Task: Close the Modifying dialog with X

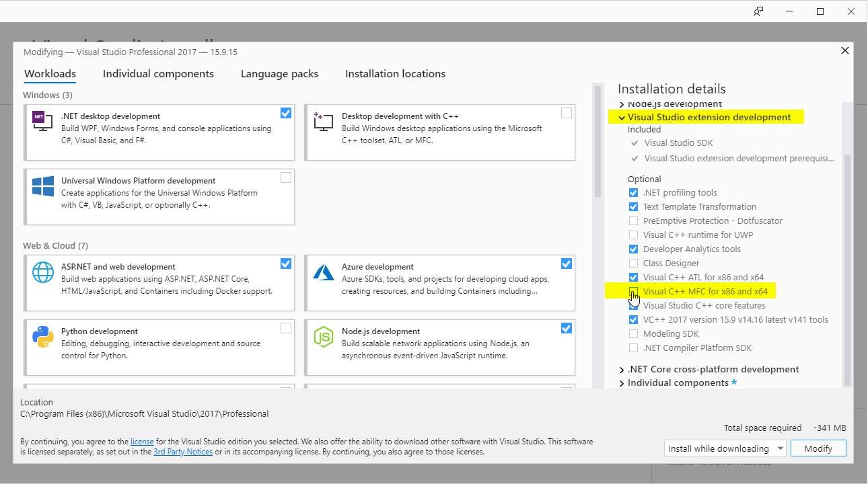Action: (x=845, y=50)
